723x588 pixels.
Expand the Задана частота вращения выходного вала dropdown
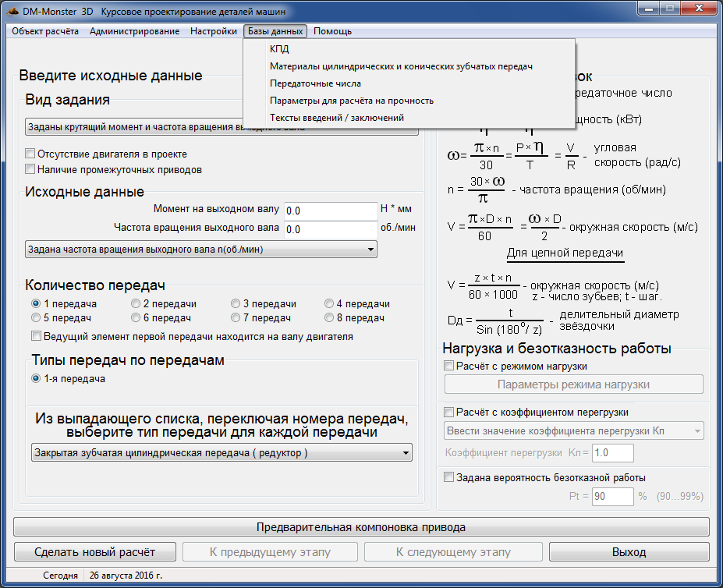point(201,250)
